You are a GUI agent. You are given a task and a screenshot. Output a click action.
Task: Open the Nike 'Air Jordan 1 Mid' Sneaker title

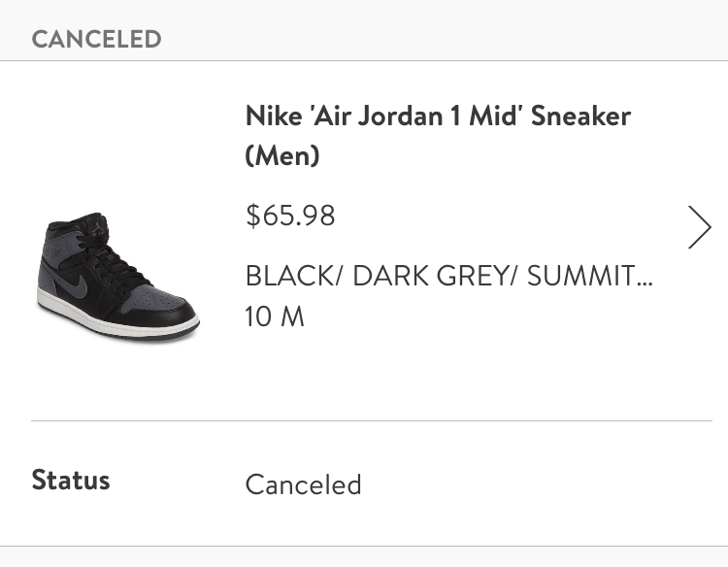click(438, 116)
